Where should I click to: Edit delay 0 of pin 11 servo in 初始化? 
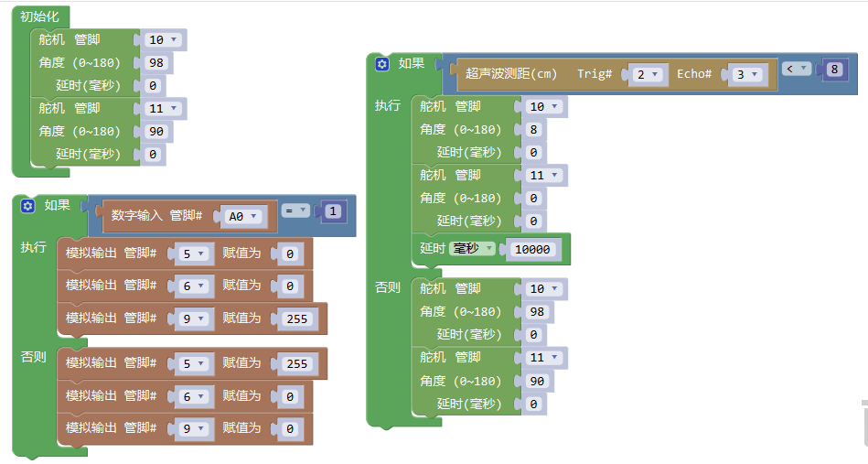pyautogui.click(x=153, y=155)
